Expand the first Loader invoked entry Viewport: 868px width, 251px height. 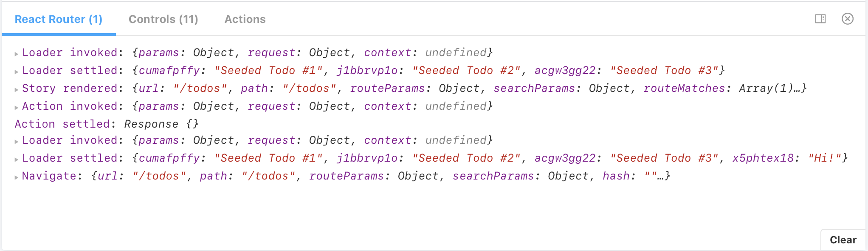point(17,54)
